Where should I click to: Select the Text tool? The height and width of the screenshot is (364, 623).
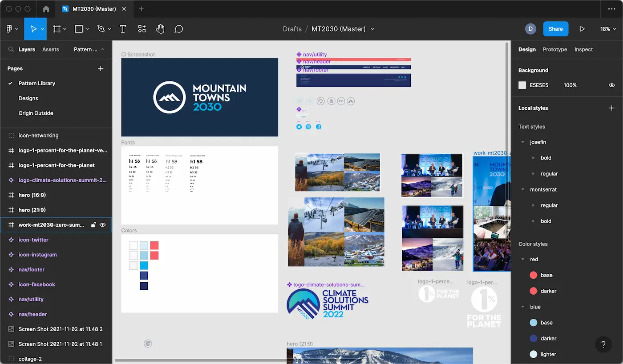pyautogui.click(x=123, y=29)
